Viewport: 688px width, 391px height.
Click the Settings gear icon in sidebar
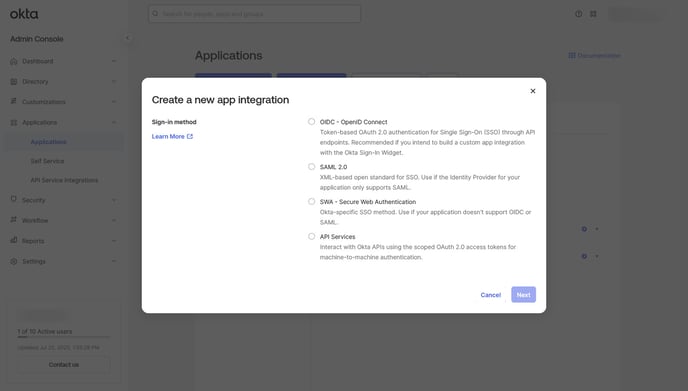pos(14,261)
